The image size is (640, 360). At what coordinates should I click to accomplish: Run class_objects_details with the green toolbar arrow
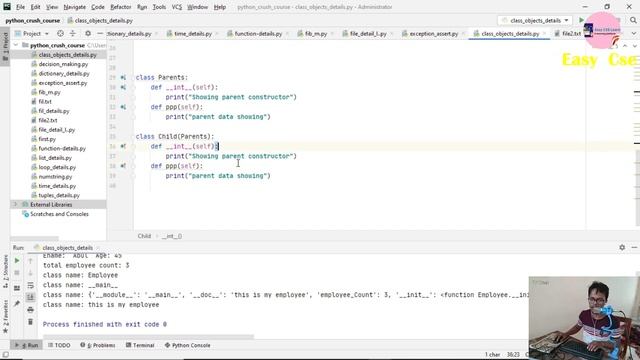point(581,20)
